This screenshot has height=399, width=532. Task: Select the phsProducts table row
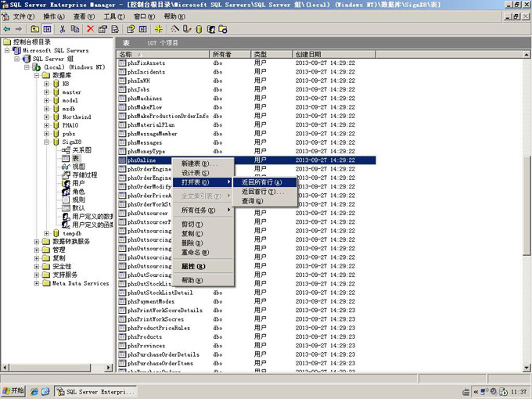point(145,337)
